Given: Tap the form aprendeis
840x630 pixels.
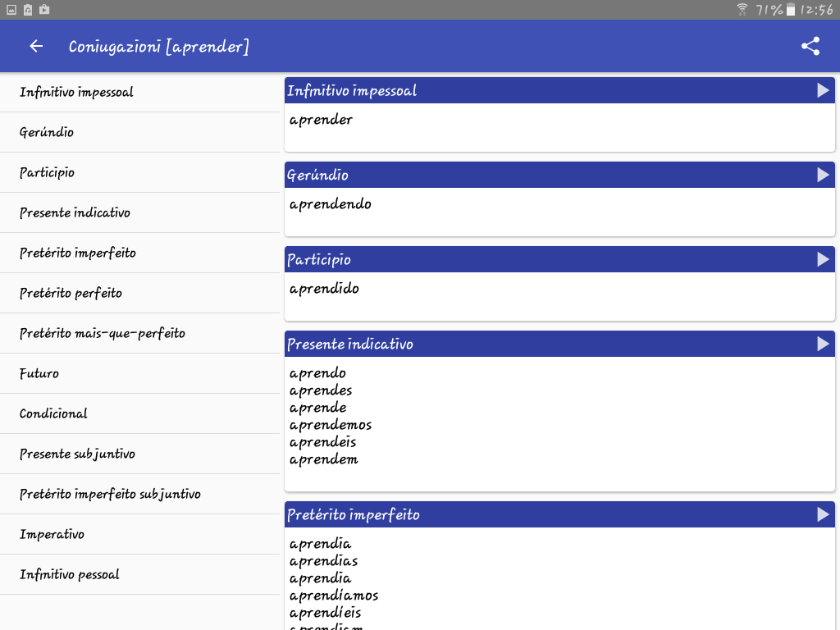Looking at the screenshot, I should pyautogui.click(x=322, y=442).
